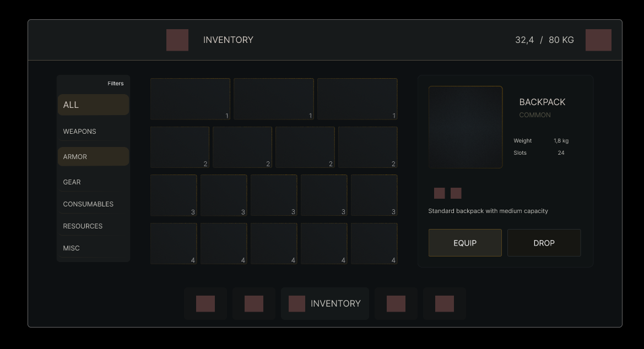Screen dimensions: 644x349
Task: Open the bottom navigation icon just after INVENTORY
Action: [x=396, y=303]
